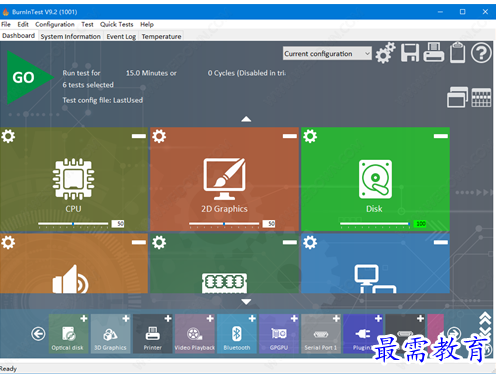496x381 pixels.
Task: Add Video Playback test with plus
Action: coord(210,319)
